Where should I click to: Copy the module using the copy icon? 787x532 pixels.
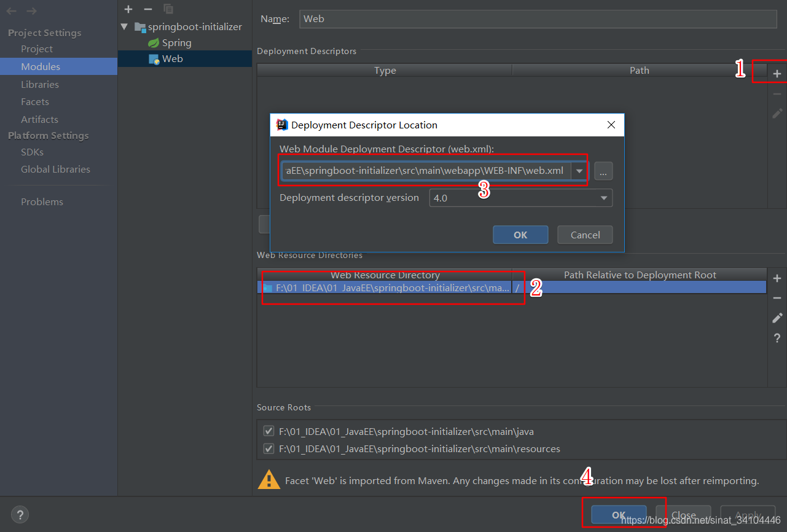(168, 9)
